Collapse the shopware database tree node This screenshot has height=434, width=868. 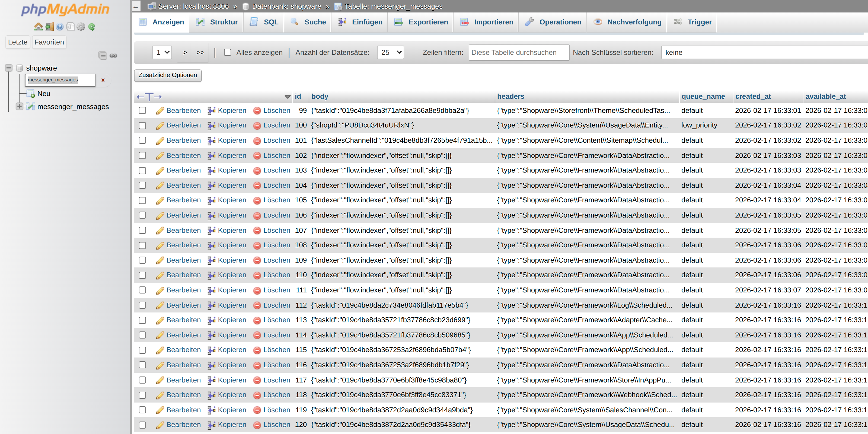(x=8, y=68)
